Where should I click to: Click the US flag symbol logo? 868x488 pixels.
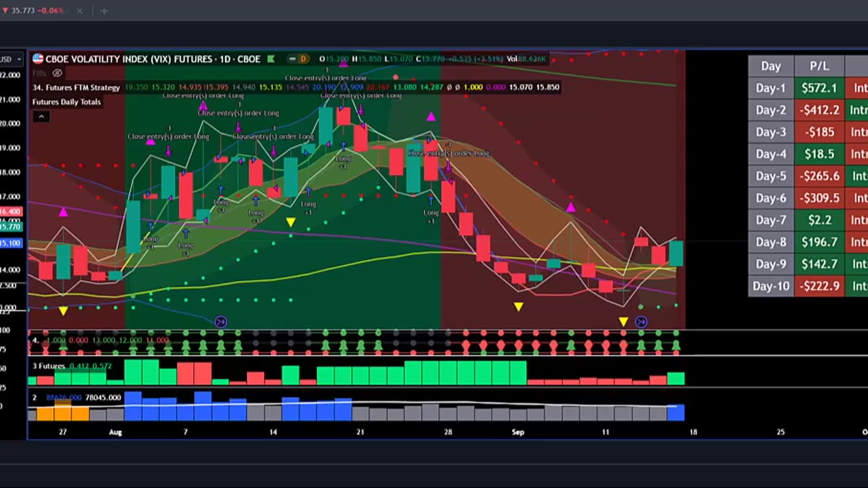(x=38, y=59)
